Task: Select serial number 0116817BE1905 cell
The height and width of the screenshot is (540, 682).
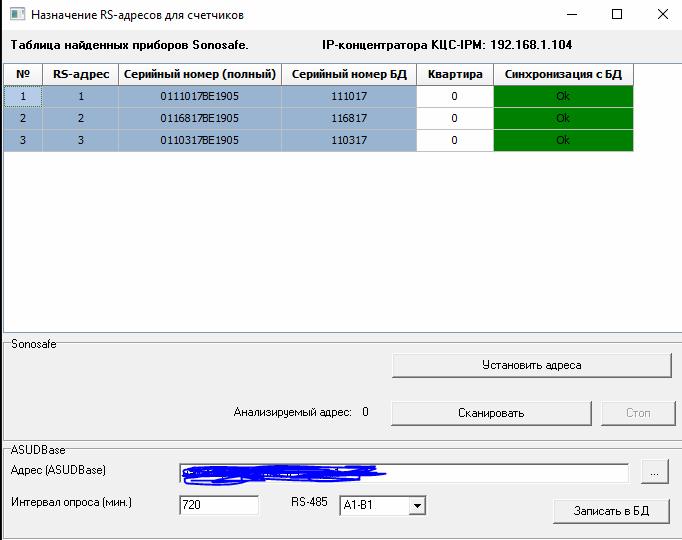Action: [199, 118]
